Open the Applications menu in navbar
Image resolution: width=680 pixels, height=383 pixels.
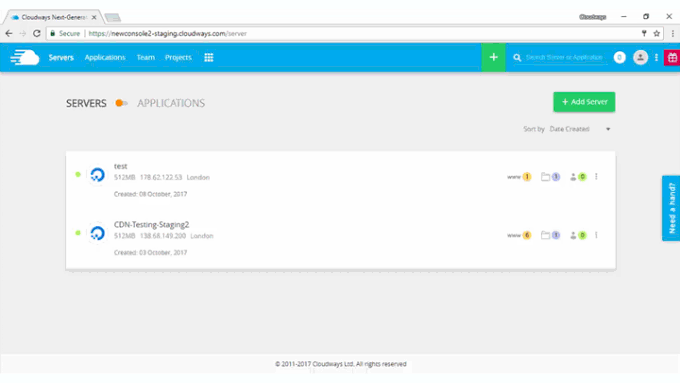point(105,57)
